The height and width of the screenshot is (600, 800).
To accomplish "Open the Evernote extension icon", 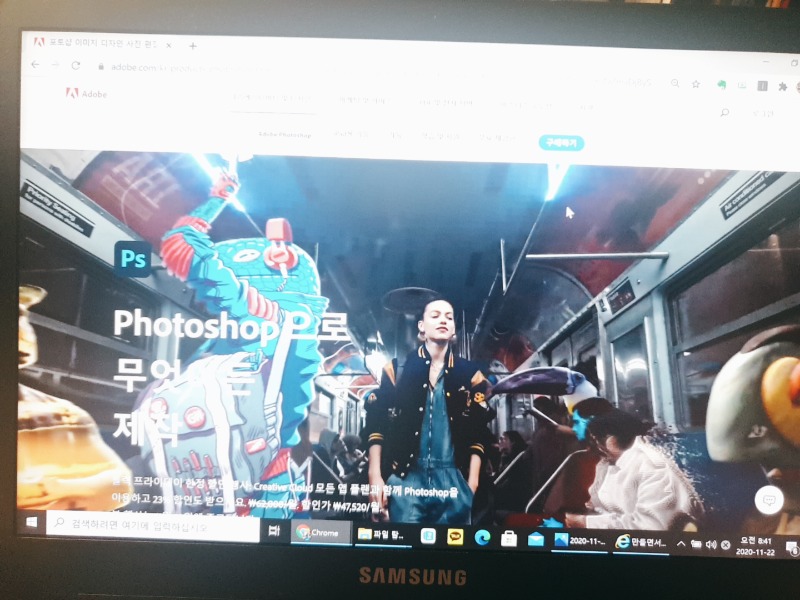I will click(721, 85).
